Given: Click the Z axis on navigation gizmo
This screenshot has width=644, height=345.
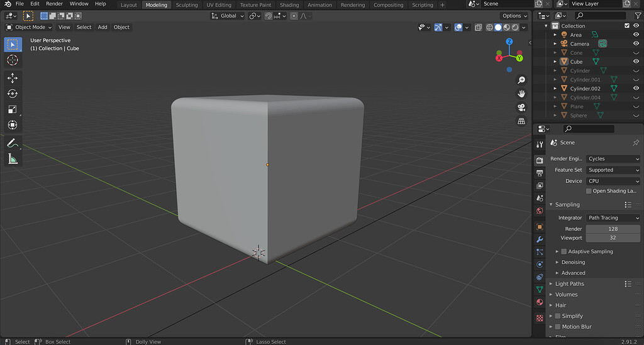Looking at the screenshot, I should pyautogui.click(x=509, y=41).
